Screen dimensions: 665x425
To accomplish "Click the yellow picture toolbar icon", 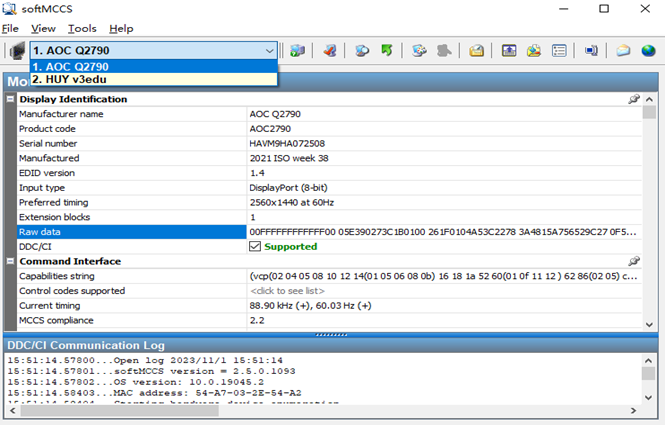I will 534,51.
